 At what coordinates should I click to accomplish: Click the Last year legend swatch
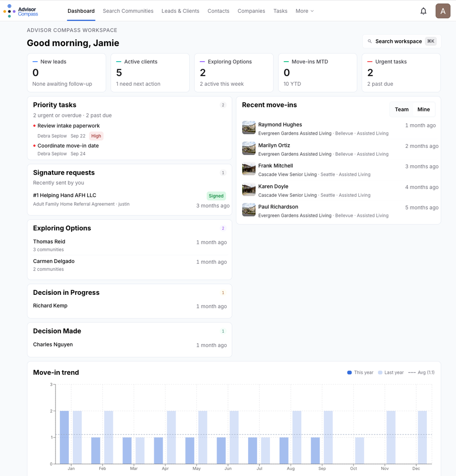tap(380, 372)
